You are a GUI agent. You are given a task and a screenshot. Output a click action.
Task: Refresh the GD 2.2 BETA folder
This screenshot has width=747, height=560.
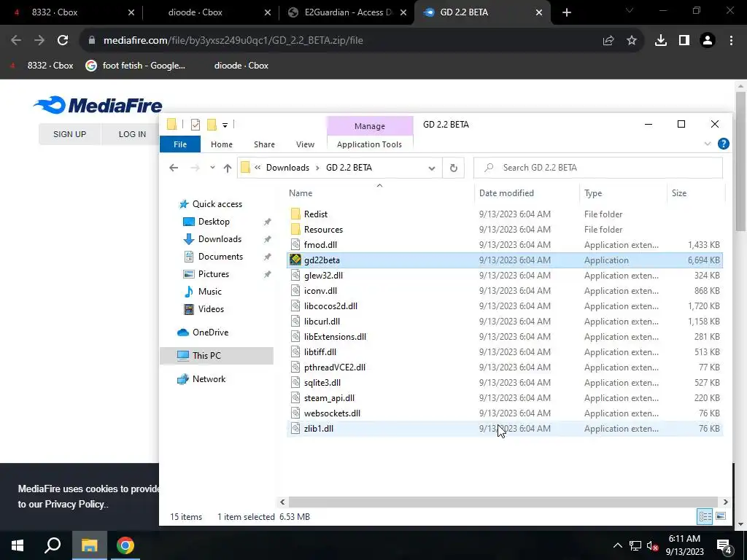(x=454, y=168)
